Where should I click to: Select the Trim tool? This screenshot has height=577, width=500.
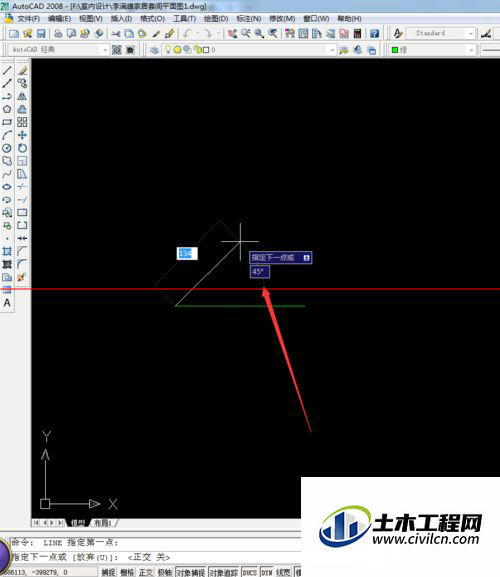(22, 187)
